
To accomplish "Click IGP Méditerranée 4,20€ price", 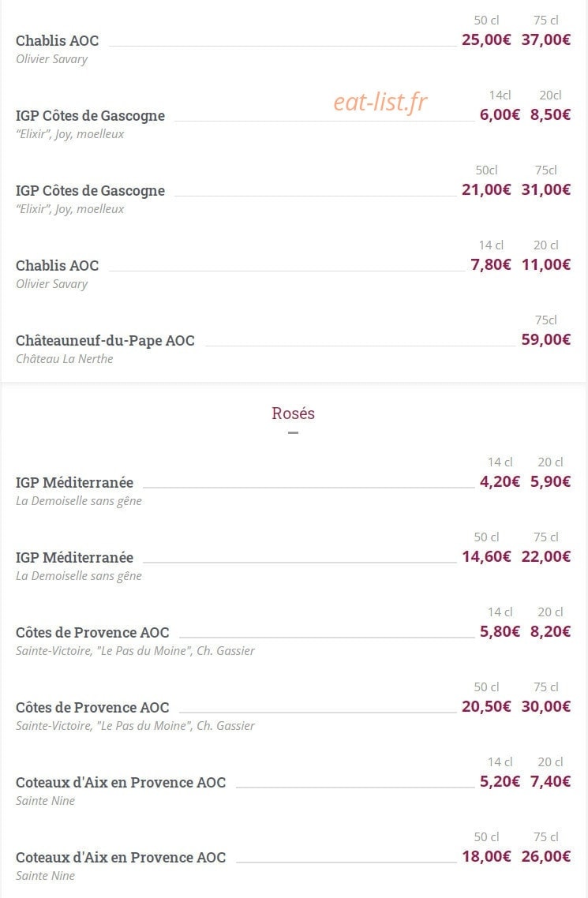I will click(x=500, y=481).
